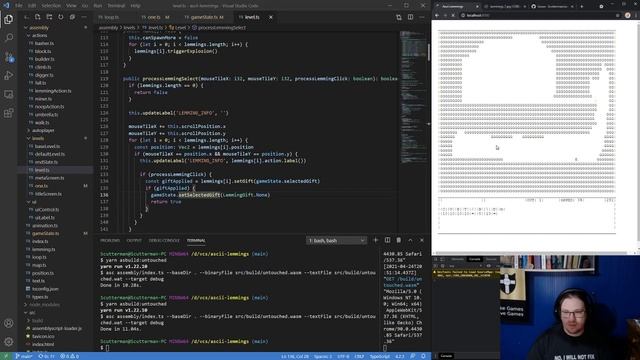Maximize the terminal panel with the up chevron

410,240
